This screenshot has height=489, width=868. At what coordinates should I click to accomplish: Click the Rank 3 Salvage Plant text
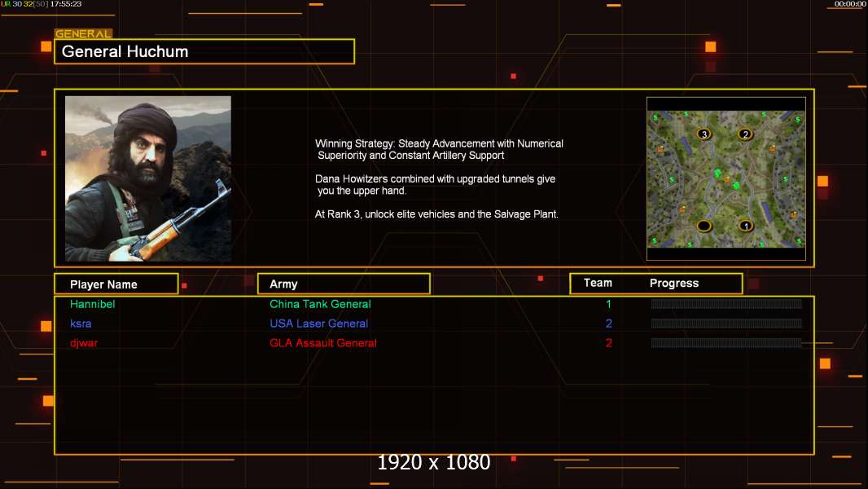pos(436,214)
